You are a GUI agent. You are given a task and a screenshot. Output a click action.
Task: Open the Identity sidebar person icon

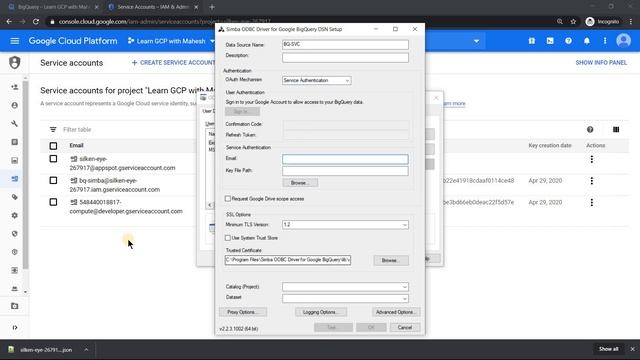click(15, 105)
